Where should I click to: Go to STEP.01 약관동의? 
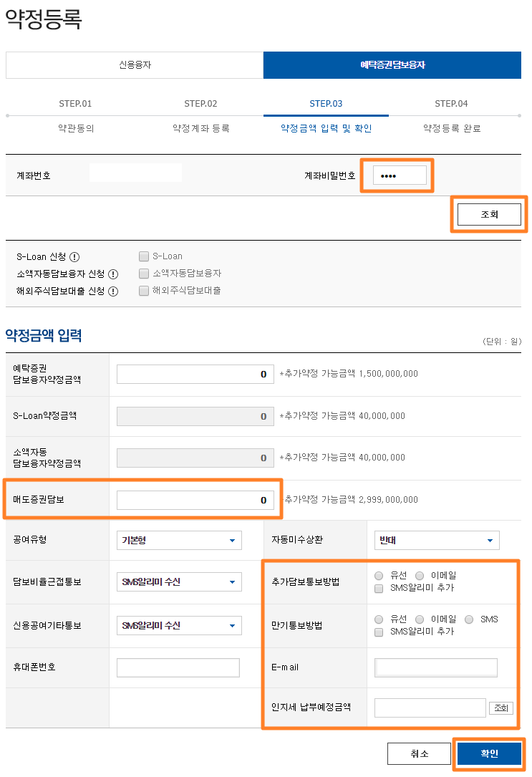click(x=76, y=116)
